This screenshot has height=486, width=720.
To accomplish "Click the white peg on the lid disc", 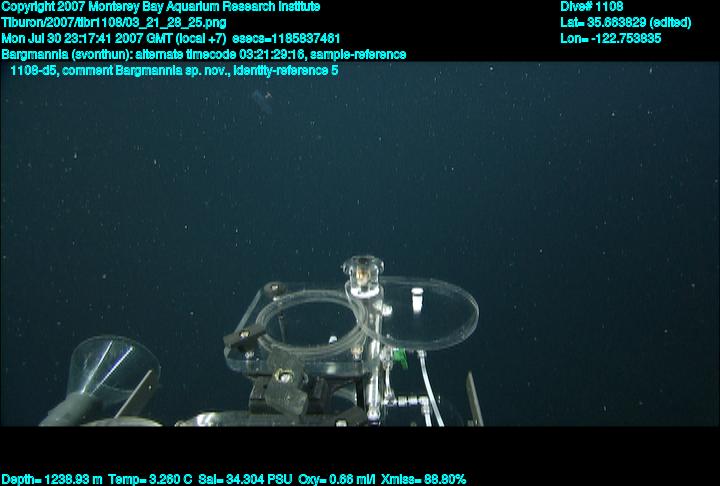I will [416, 300].
